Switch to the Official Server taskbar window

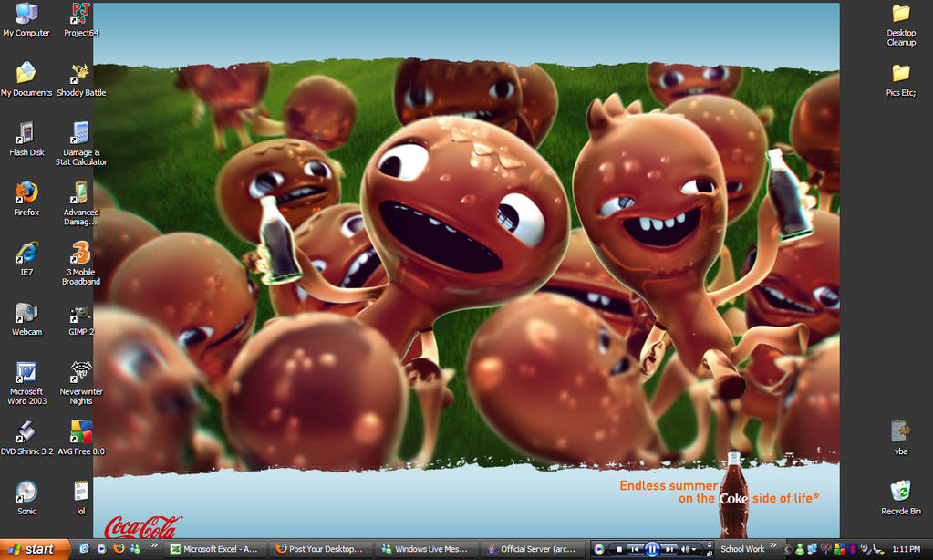[x=534, y=549]
